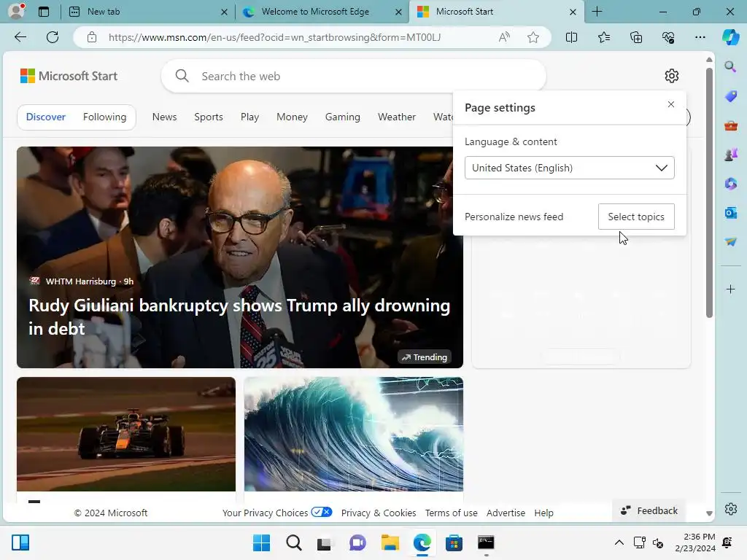Image resolution: width=747 pixels, height=560 pixels.
Task: Open sidebar Drop paper plane icon
Action: click(x=730, y=242)
